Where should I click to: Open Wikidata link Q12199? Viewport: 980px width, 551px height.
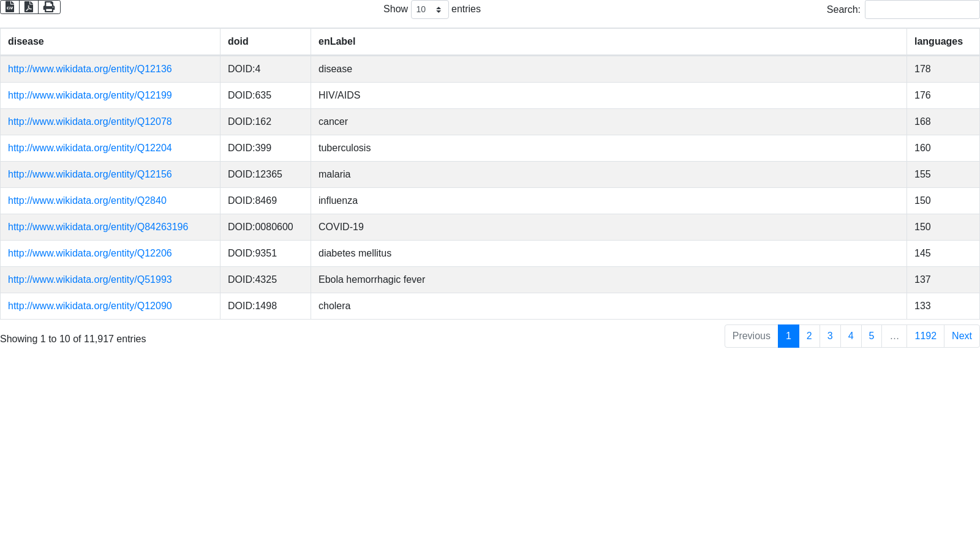pyautogui.click(x=89, y=96)
